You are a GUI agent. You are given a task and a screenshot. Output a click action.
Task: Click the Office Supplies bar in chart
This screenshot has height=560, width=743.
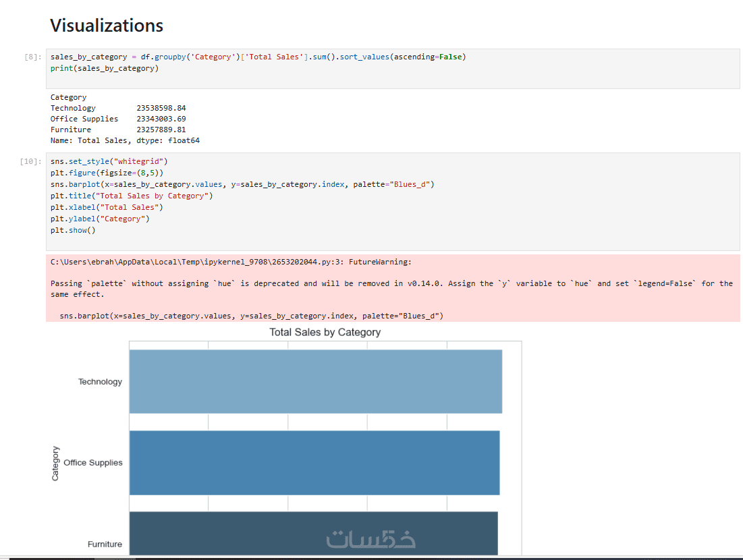click(x=314, y=462)
